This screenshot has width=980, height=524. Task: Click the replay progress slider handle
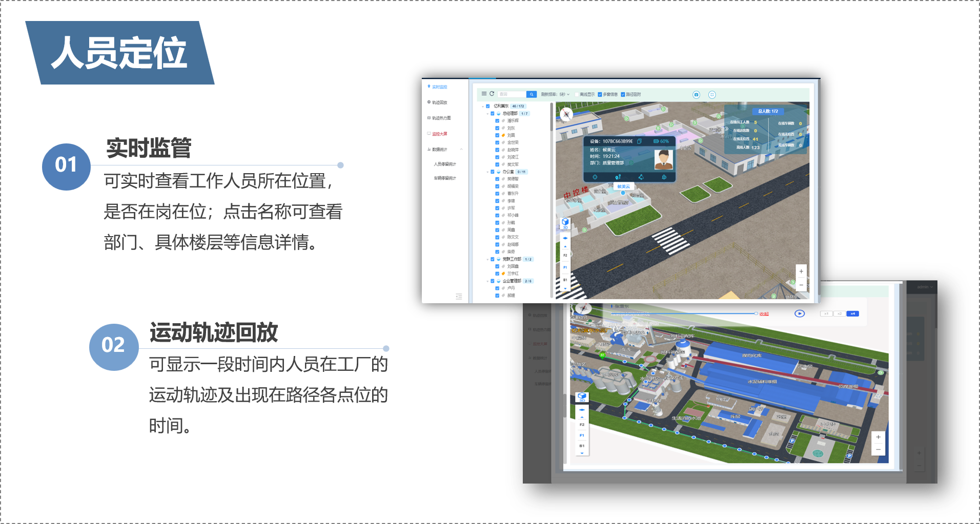[x=756, y=313]
